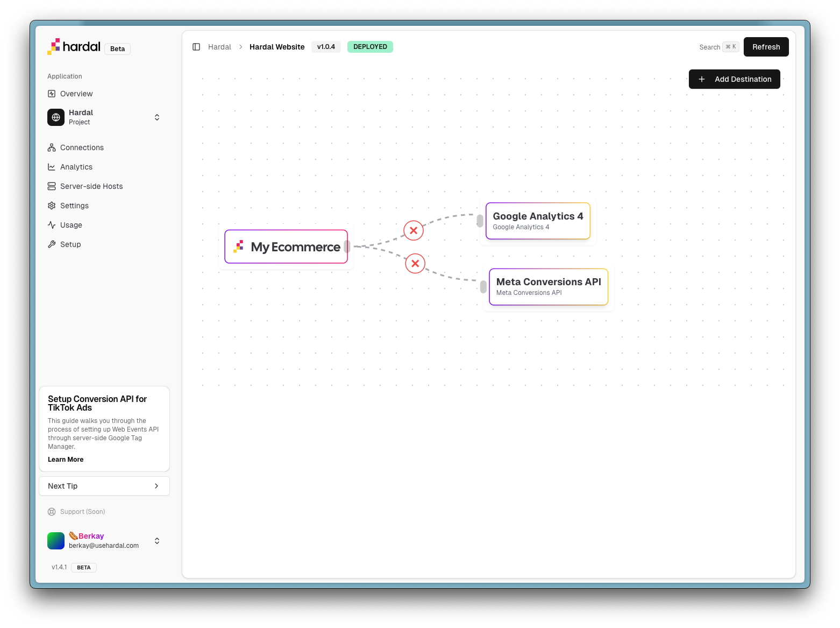The width and height of the screenshot is (840, 628).
Task: Click the berkay@usehardal.com email
Action: pos(104,546)
